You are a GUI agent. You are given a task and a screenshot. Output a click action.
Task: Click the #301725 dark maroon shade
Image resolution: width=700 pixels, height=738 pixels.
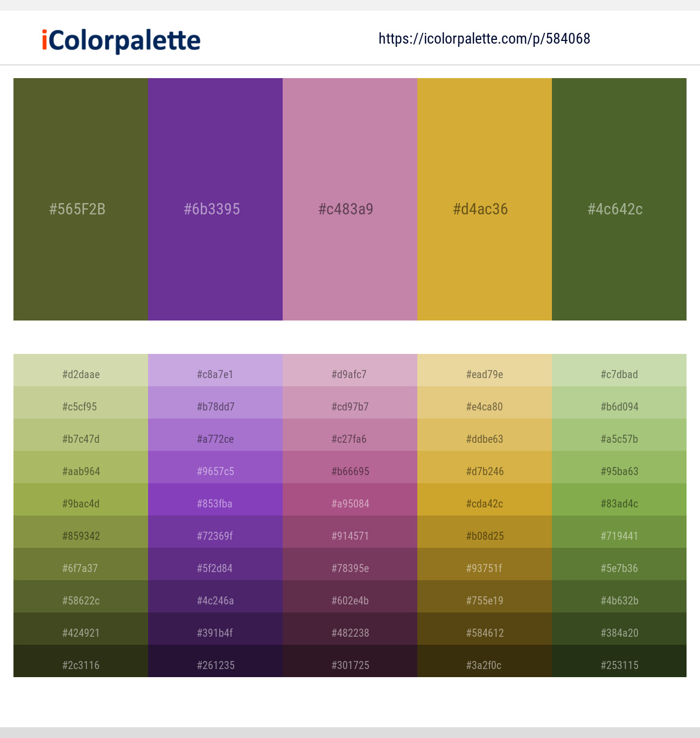pos(349,665)
